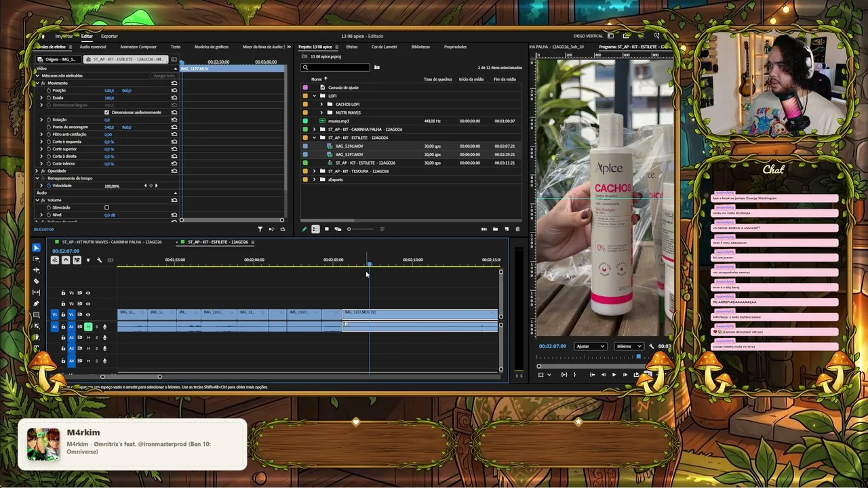Click search bin folder icon next to search
This screenshot has height=488, width=868.
[377, 67]
